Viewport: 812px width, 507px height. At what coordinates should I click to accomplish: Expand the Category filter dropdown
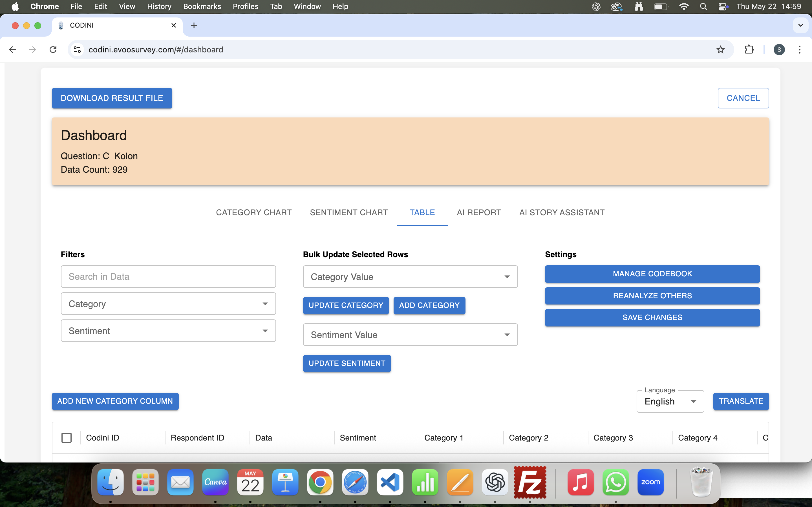[168, 304]
